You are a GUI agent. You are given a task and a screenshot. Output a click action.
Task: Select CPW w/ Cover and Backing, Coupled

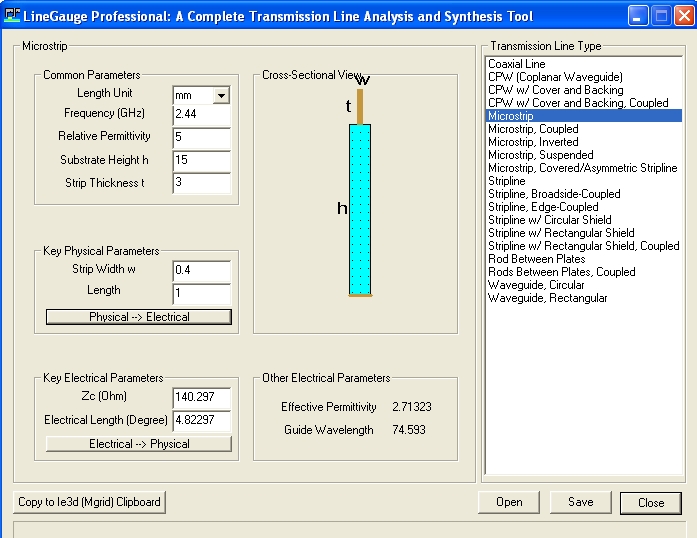[584, 103]
